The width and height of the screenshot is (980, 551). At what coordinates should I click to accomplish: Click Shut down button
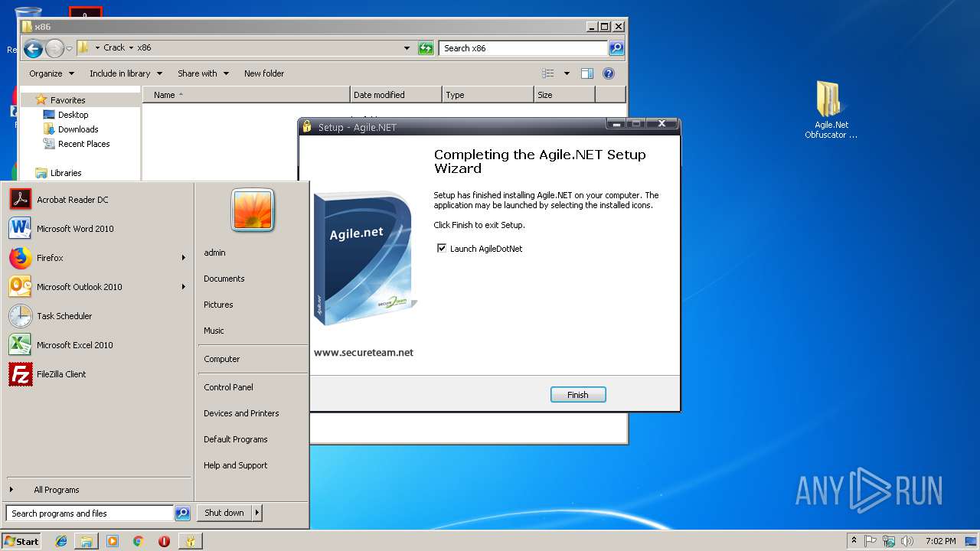[224, 513]
